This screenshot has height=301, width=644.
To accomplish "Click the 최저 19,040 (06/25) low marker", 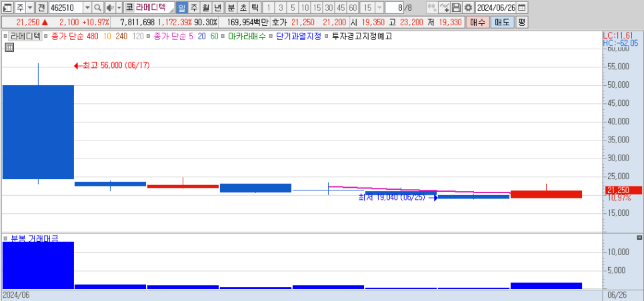I will pos(399,198).
